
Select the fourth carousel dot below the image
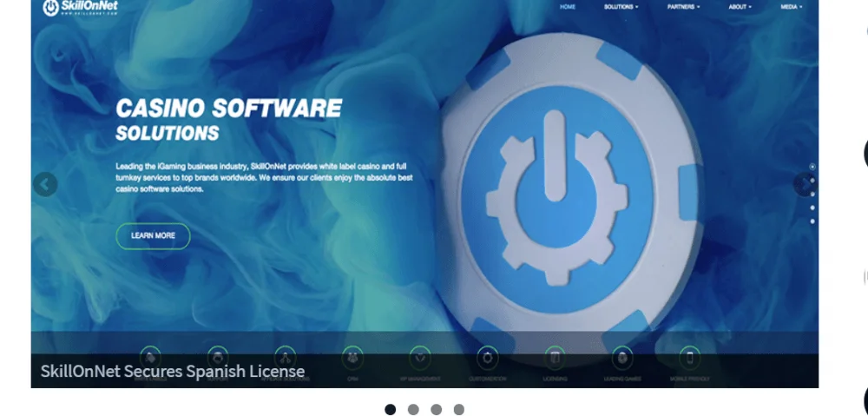click(459, 409)
